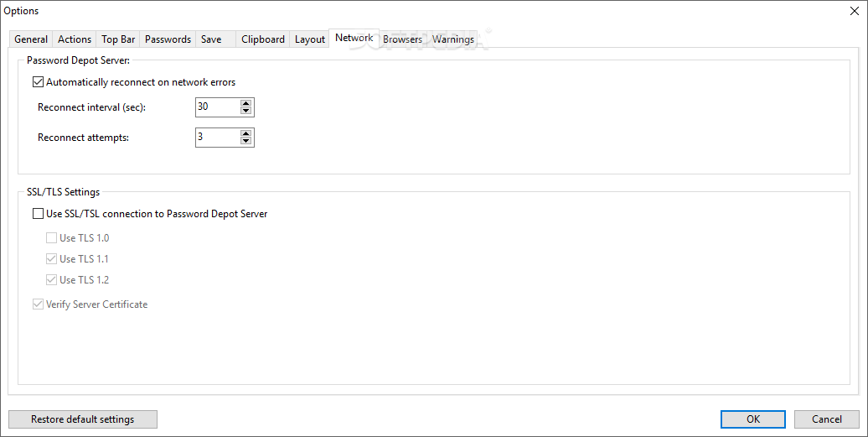Close the Options dialog window
Viewport: 868px width, 437px height.
click(x=854, y=11)
